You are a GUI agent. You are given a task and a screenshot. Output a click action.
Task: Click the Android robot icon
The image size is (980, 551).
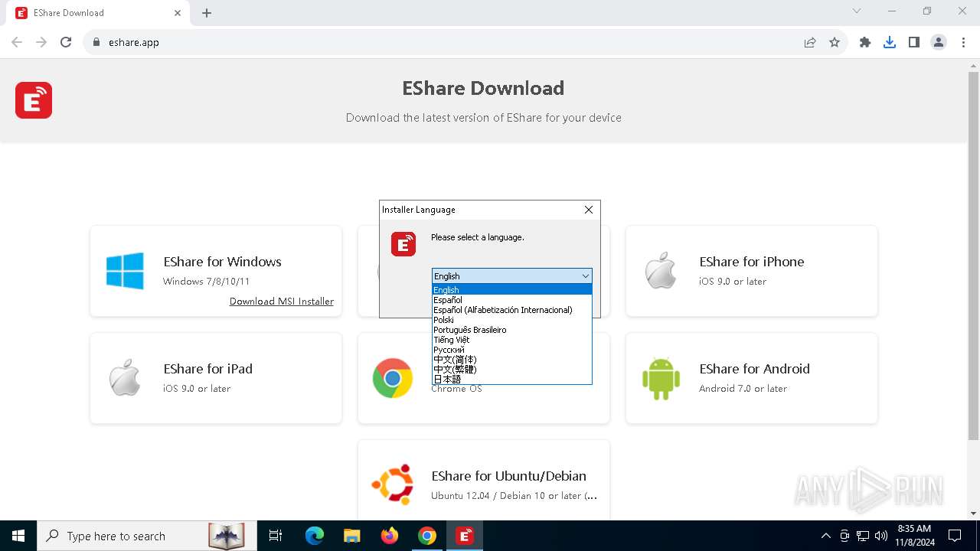tap(661, 378)
